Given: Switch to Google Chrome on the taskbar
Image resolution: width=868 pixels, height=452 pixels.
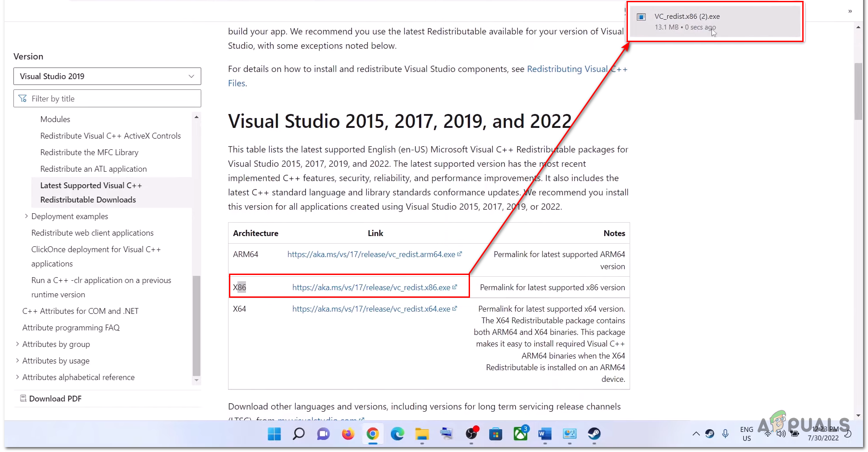Looking at the screenshot, I should (x=373, y=434).
